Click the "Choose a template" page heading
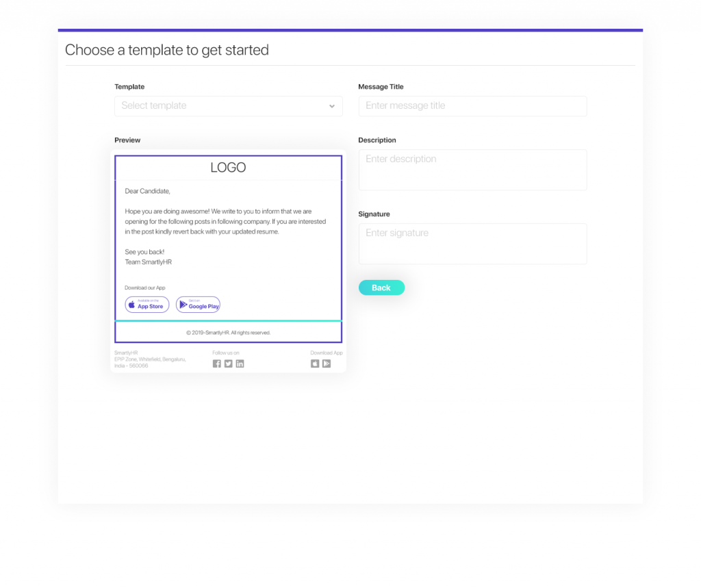 (x=167, y=50)
